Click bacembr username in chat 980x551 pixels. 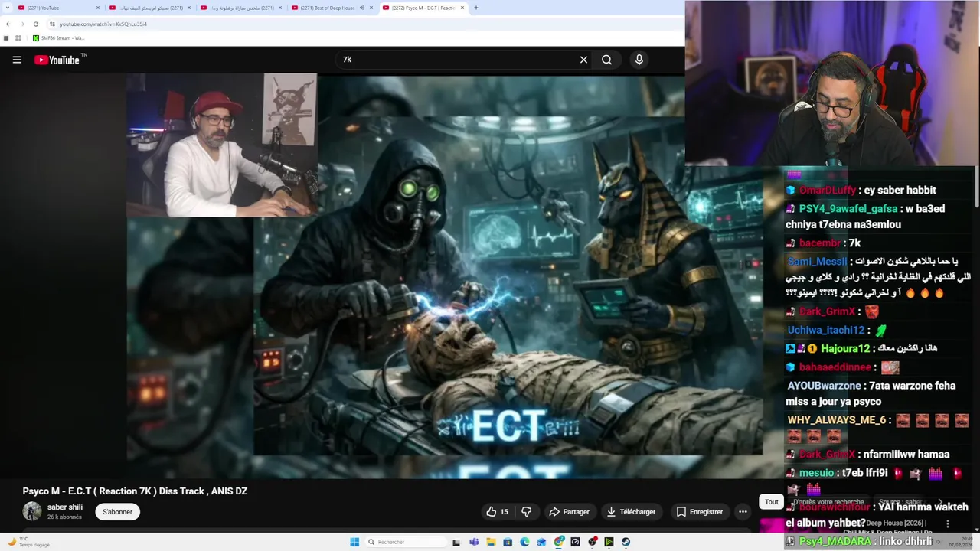[x=820, y=243]
